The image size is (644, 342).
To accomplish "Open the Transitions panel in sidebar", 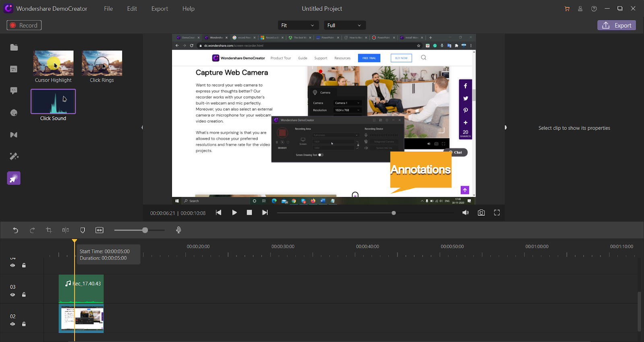I will 14,135.
